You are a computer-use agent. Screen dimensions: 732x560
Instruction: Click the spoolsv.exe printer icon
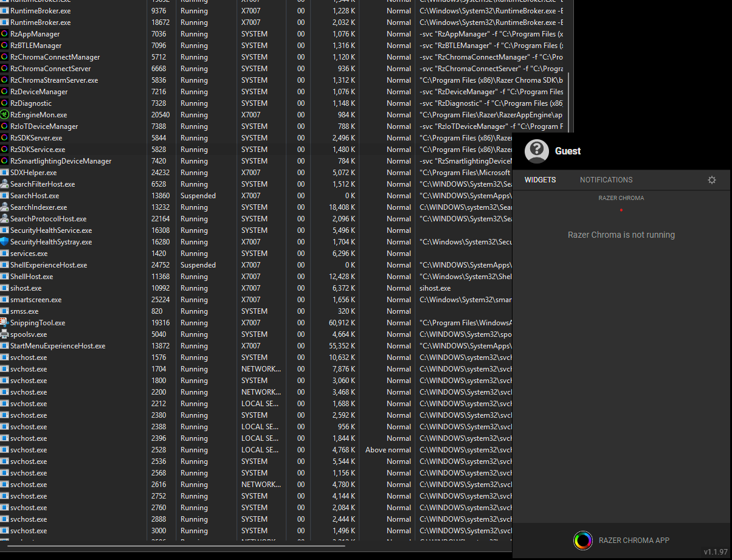(5, 334)
